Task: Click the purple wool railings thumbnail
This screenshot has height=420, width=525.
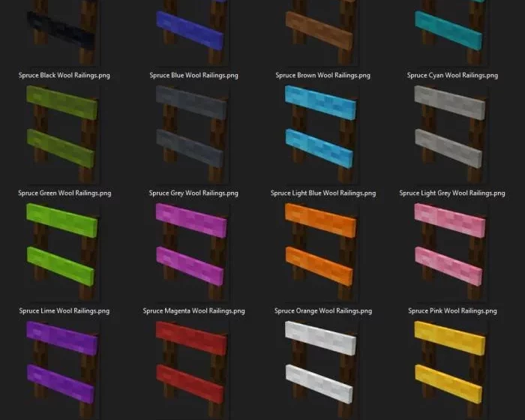Action: (63, 364)
